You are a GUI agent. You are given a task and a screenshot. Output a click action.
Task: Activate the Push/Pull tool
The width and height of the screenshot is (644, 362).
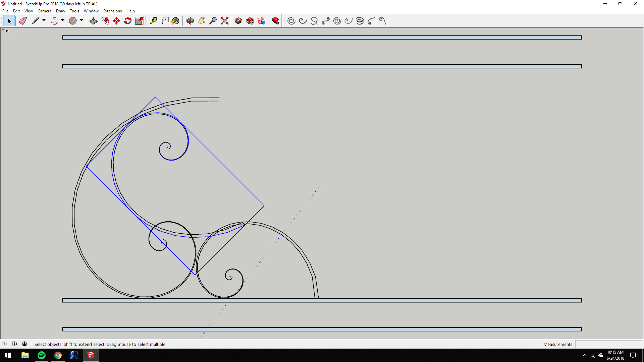tap(94, 21)
